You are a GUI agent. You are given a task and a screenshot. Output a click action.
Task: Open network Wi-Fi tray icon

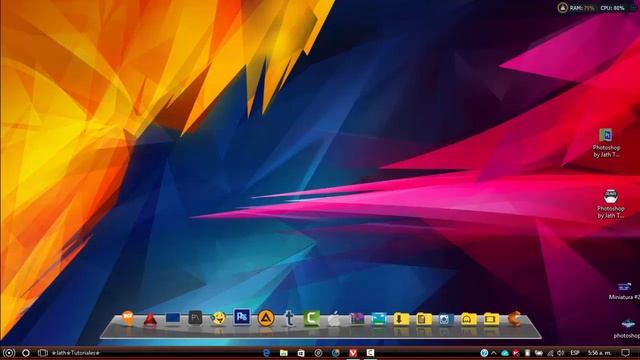550,353
